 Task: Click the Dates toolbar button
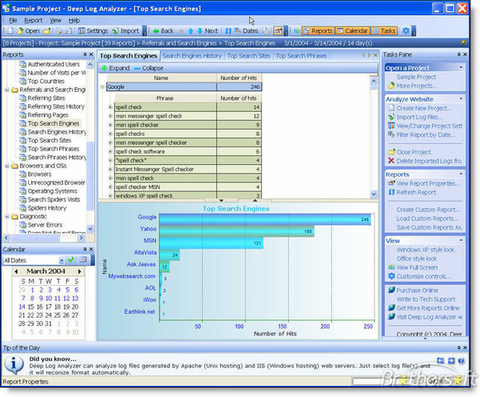[x=246, y=31]
